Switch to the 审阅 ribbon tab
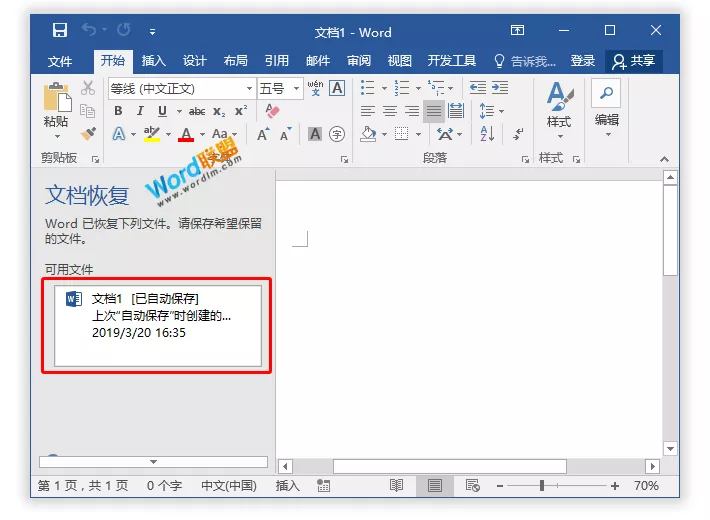 coord(359,61)
